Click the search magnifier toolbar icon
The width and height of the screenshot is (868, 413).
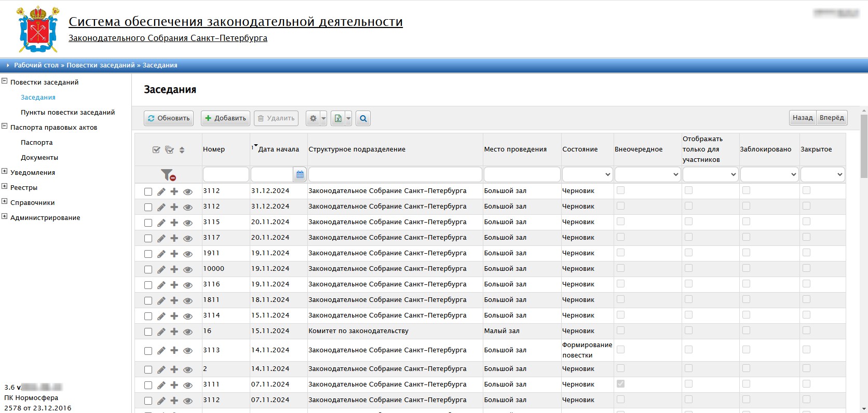point(363,118)
